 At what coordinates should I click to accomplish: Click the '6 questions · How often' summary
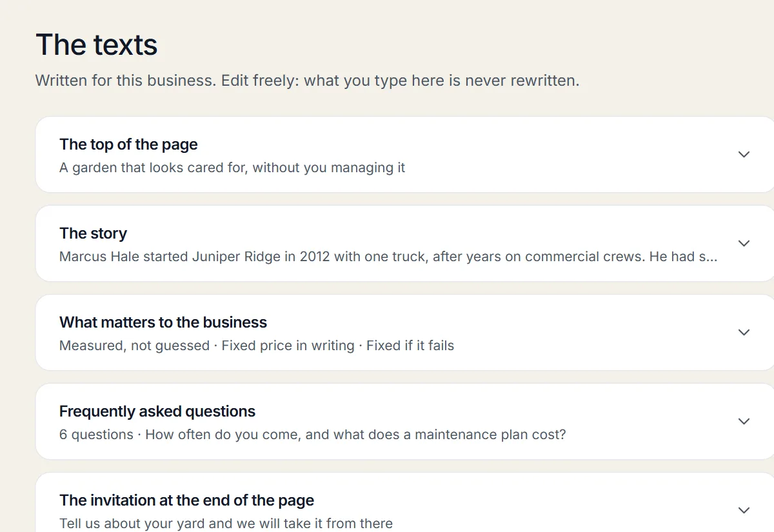tap(313, 435)
